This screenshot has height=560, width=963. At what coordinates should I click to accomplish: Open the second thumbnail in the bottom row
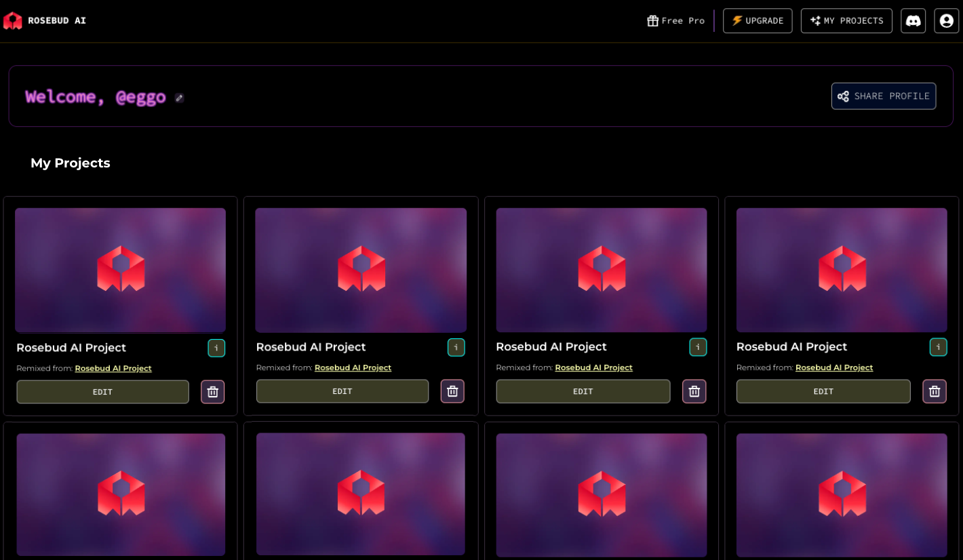pos(361,494)
